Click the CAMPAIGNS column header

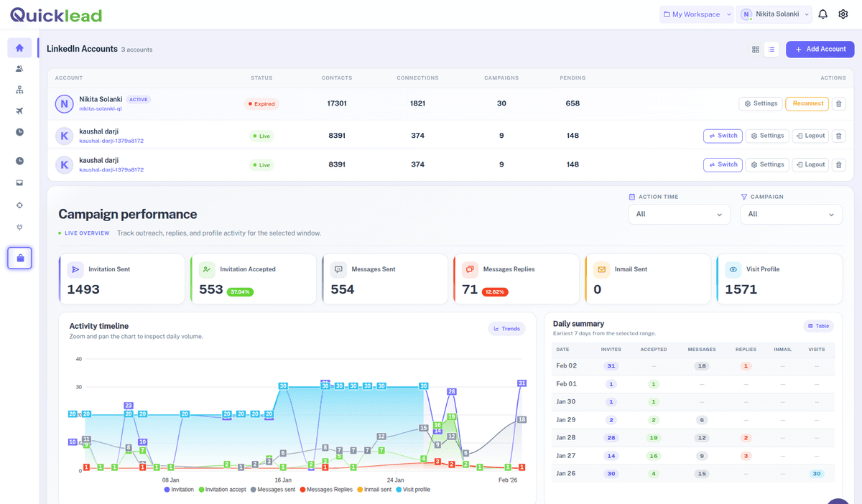pyautogui.click(x=501, y=78)
